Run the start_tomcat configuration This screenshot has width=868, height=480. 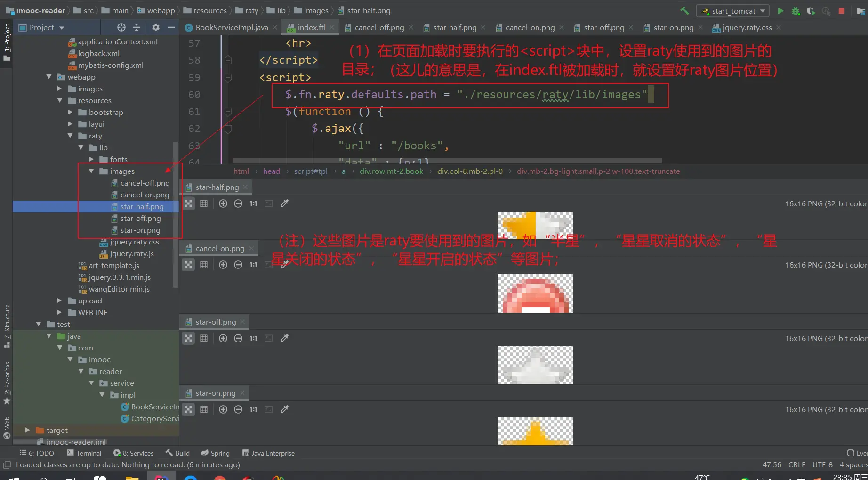(x=780, y=10)
